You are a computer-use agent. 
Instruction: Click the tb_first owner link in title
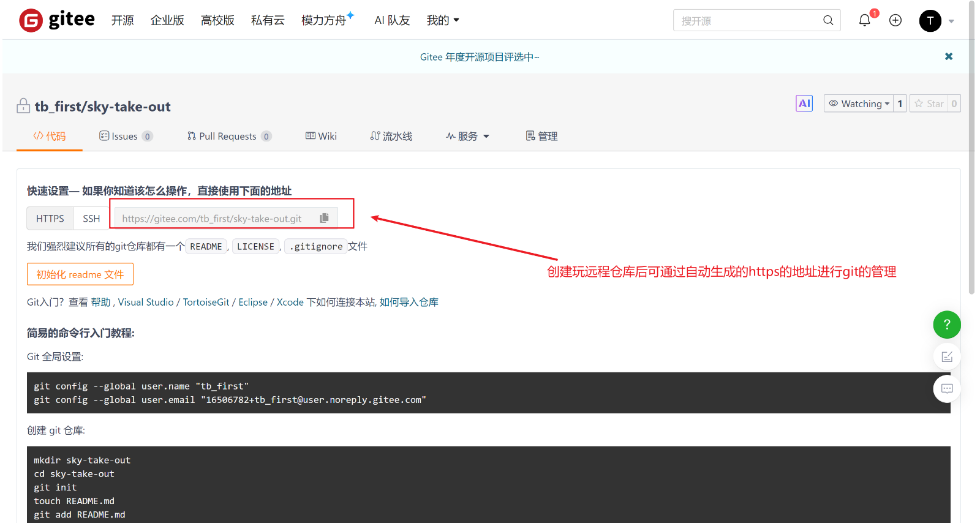tap(58, 107)
